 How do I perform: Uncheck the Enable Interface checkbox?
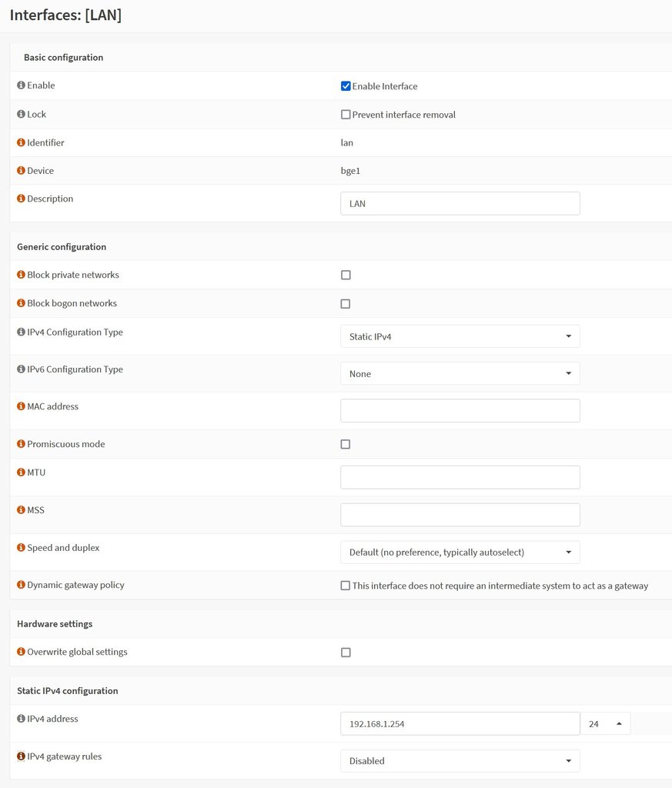click(x=346, y=86)
